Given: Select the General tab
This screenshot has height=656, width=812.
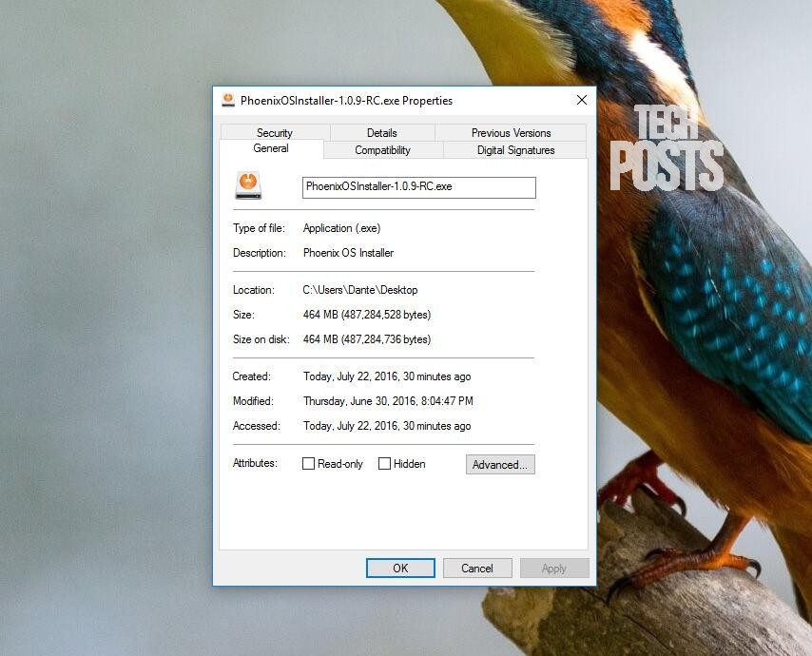Looking at the screenshot, I should click(x=271, y=148).
